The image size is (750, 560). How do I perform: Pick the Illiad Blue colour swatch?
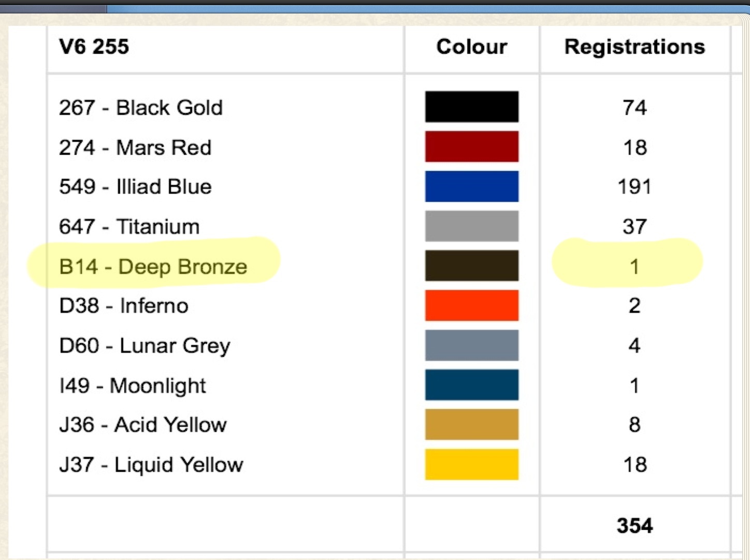coord(471,186)
